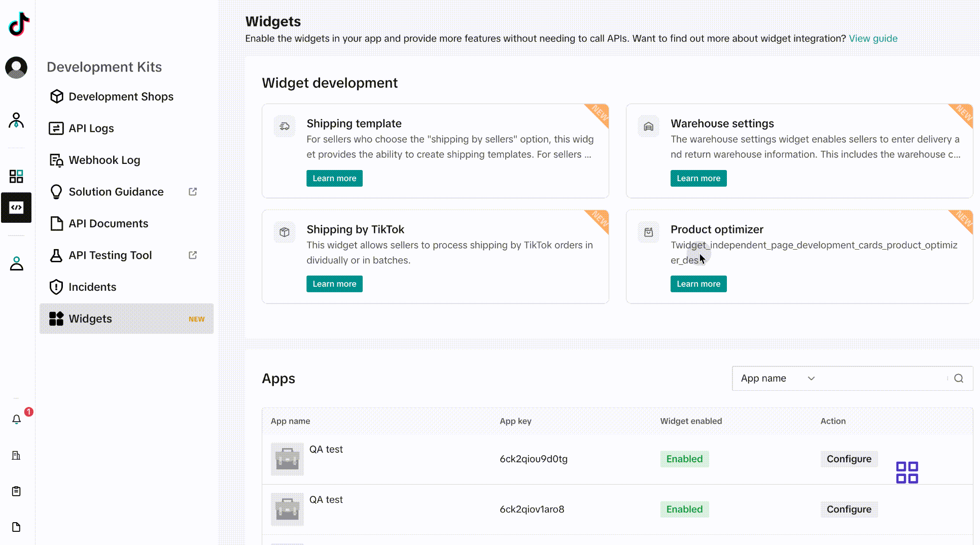The width and height of the screenshot is (980, 545).
Task: Open the person-with-tie icon in left rail
Action: (x=16, y=120)
